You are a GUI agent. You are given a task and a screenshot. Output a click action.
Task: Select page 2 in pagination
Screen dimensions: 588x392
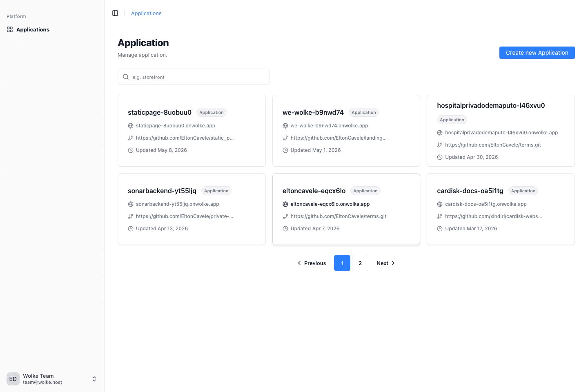tap(360, 263)
